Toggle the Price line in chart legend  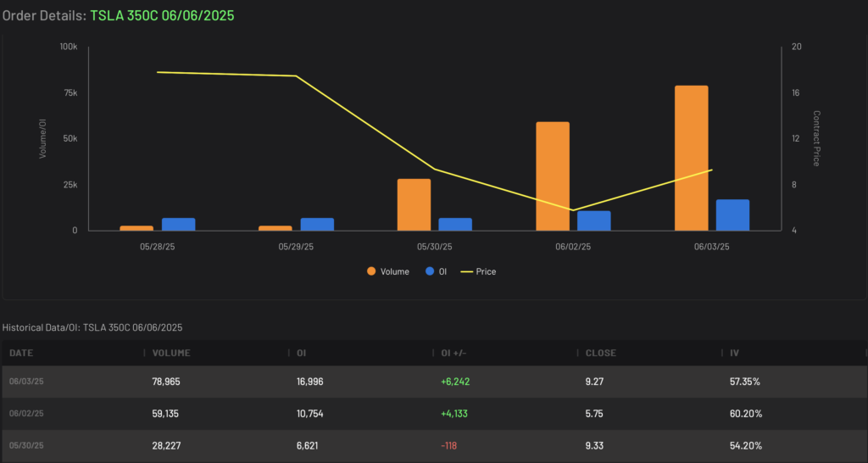coord(479,271)
